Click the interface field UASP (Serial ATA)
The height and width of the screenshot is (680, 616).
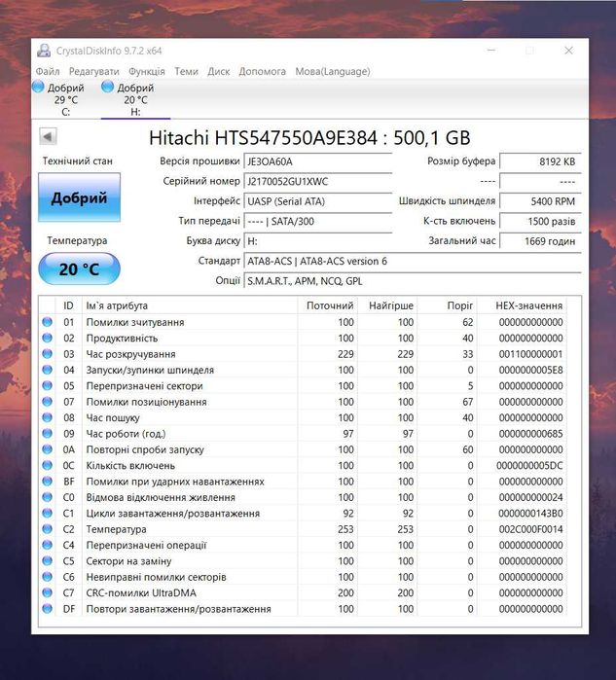tap(317, 201)
